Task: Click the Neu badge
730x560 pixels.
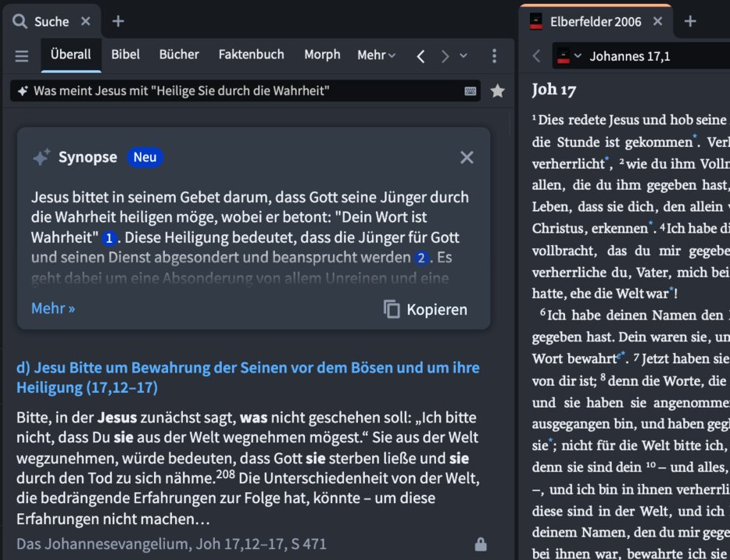Action: tap(145, 157)
